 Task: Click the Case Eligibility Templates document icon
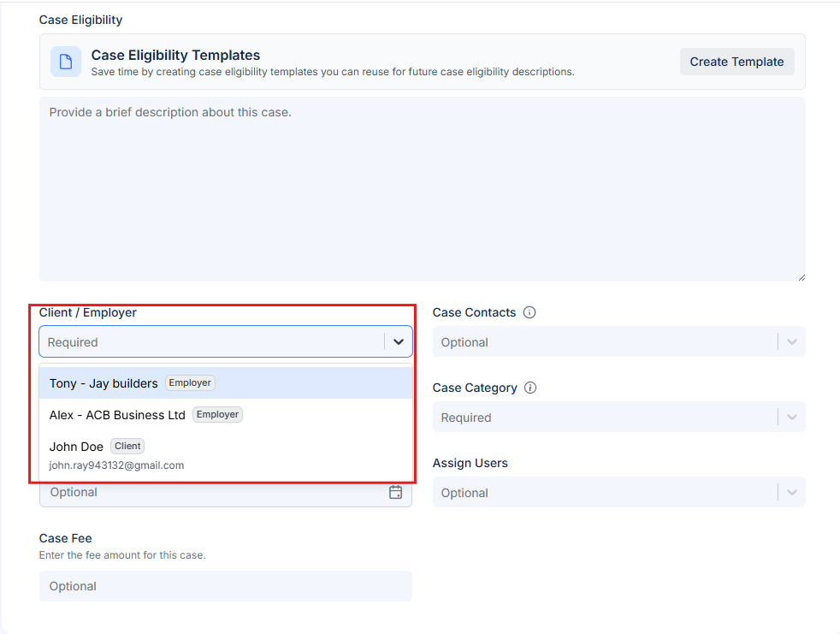(x=66, y=62)
